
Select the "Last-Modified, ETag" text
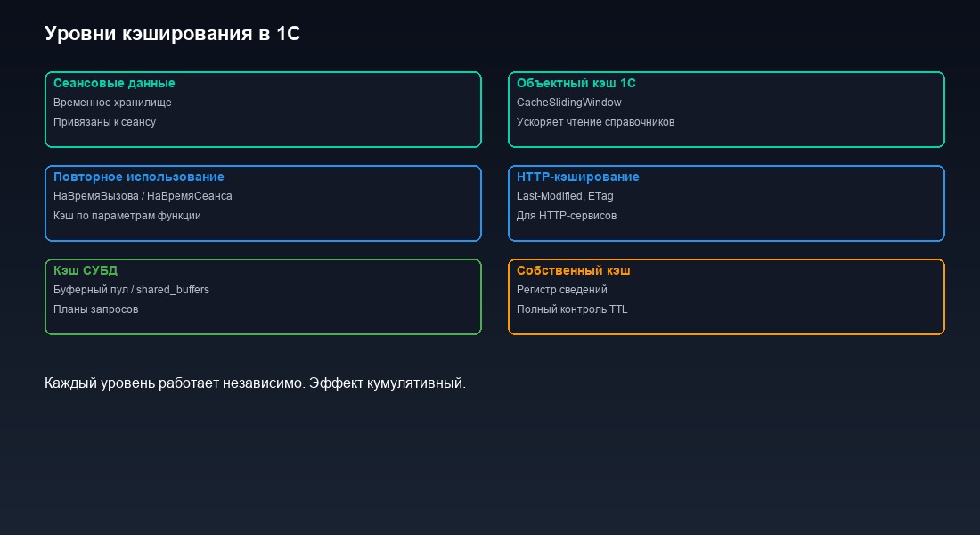point(565,196)
